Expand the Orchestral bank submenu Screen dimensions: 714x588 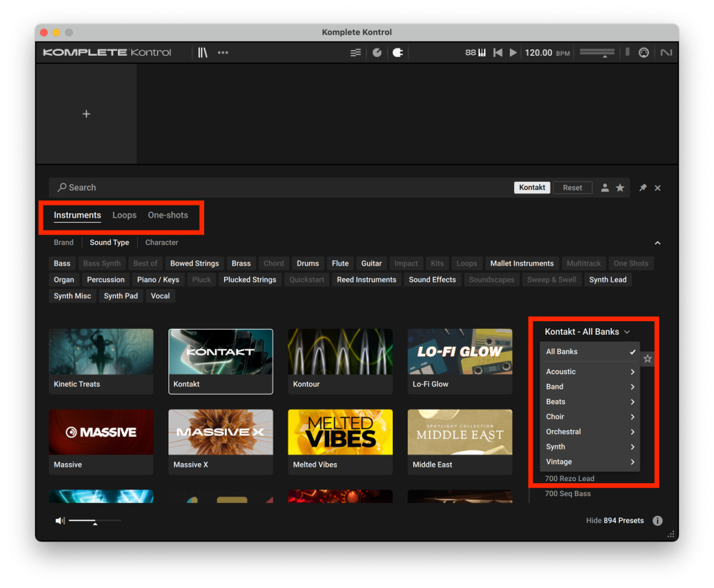pos(590,432)
